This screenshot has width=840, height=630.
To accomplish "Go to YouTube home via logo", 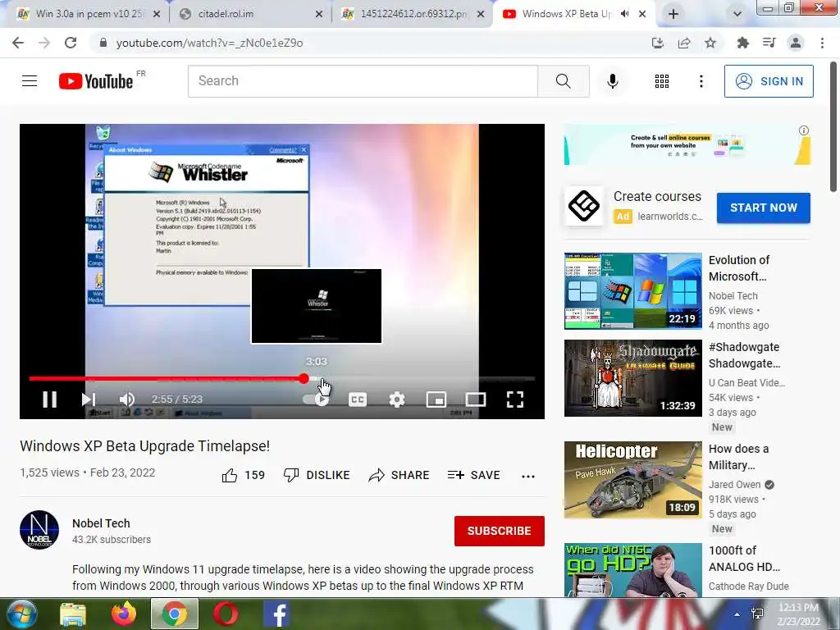I will [x=96, y=81].
